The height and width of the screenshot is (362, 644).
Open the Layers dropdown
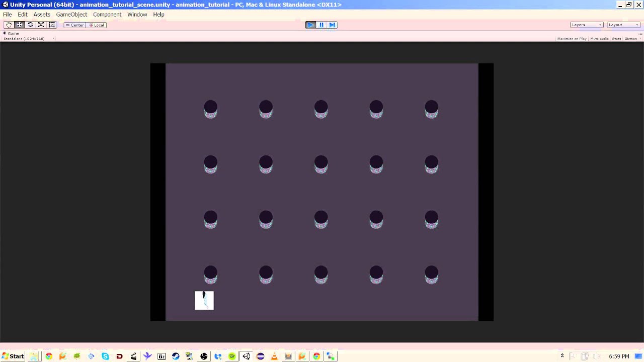pyautogui.click(x=586, y=25)
